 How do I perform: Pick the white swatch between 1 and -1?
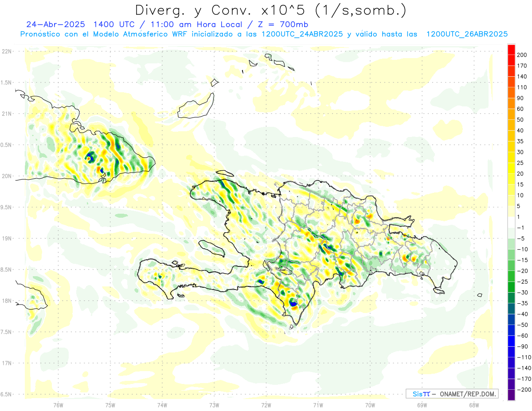(512, 222)
